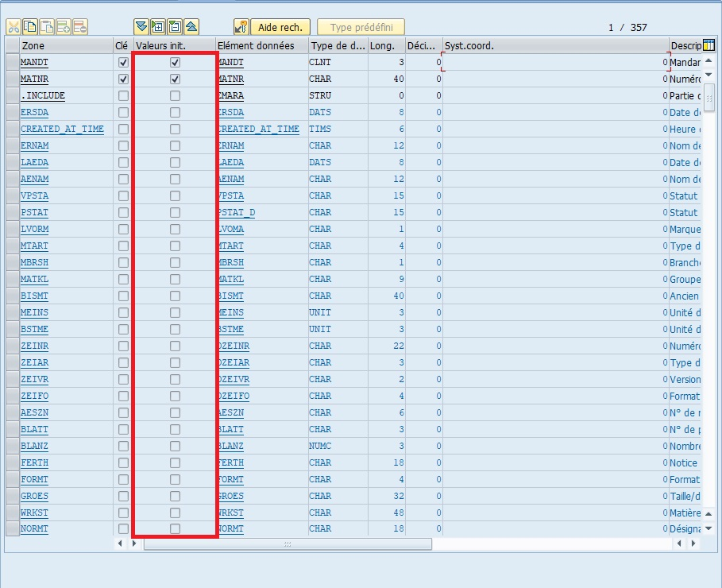Open table column settings icon at top right
Image resolution: width=722 pixels, height=588 pixels.
[709, 45]
